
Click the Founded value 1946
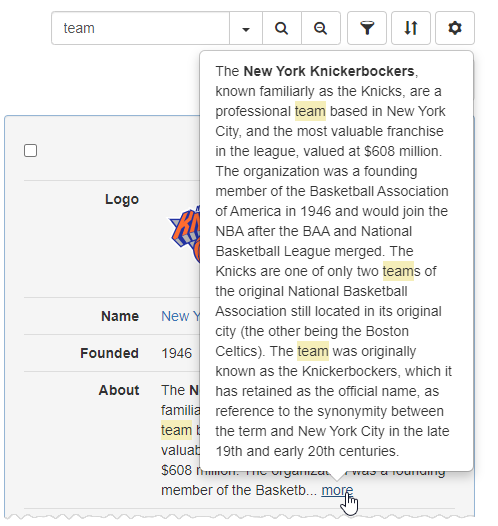(176, 353)
